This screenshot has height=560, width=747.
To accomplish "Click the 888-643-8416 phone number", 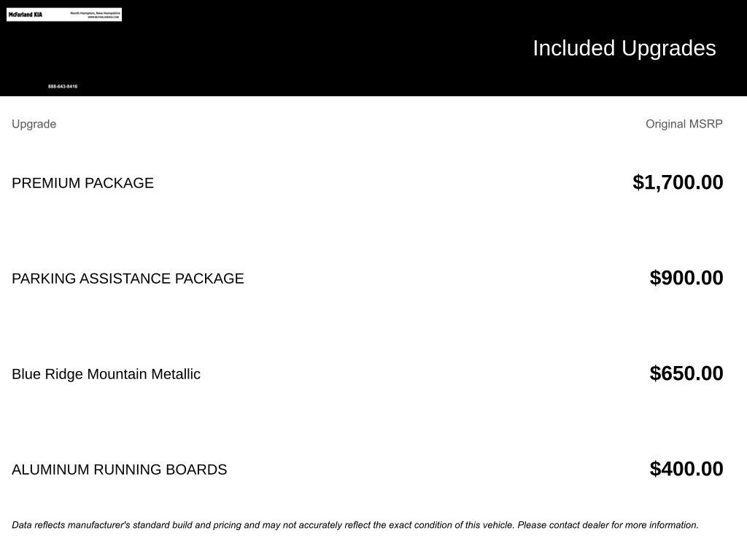I will (63, 87).
